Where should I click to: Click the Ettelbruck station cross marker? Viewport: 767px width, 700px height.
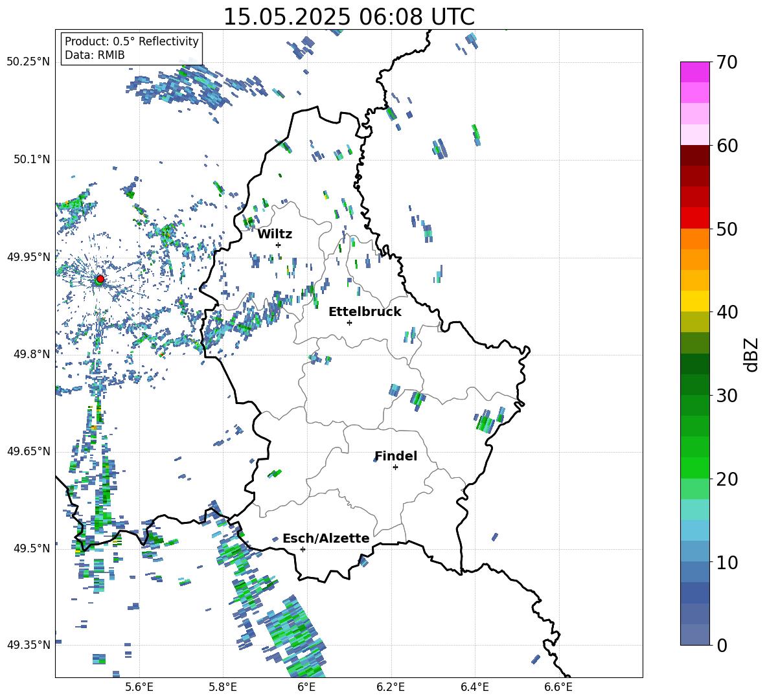coord(349,322)
